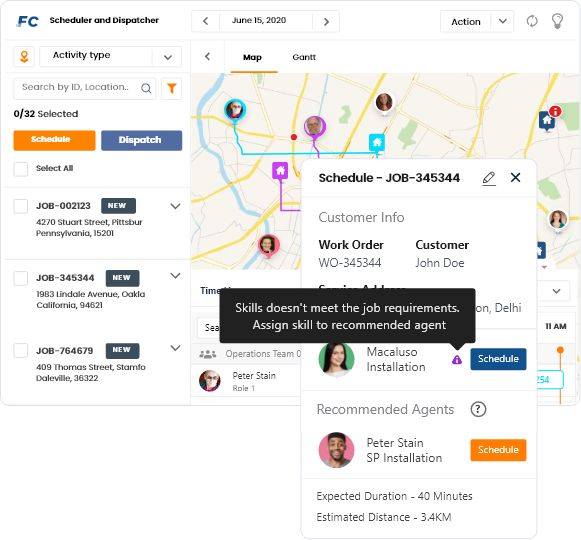Open Recommended Agents help question mark
This screenshot has width=581, height=540.
click(x=478, y=410)
